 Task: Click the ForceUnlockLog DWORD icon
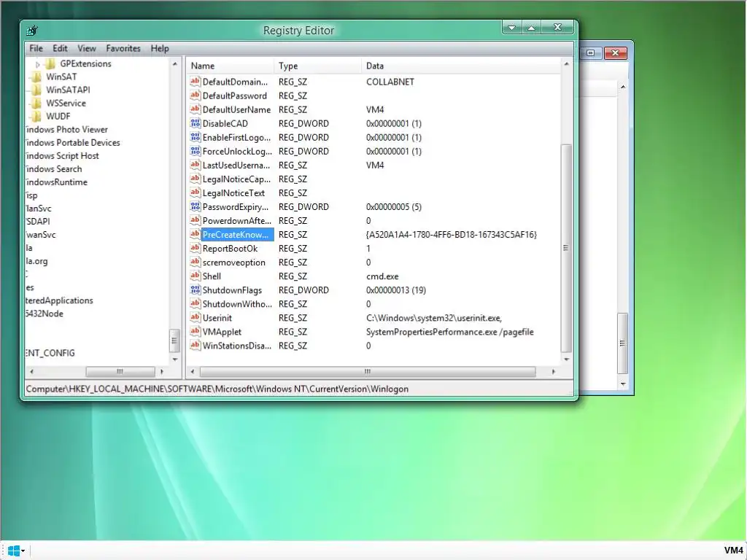pos(195,151)
